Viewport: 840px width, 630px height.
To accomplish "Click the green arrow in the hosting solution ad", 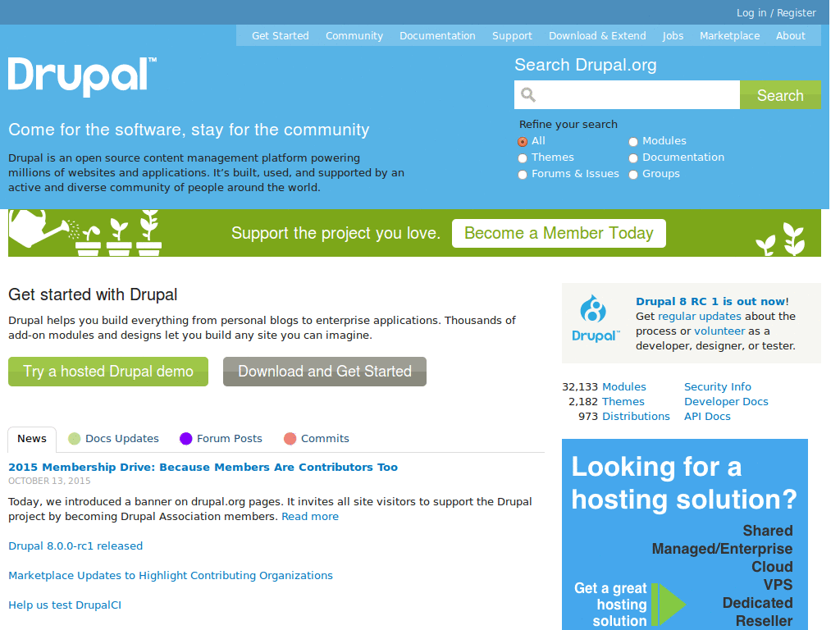I will pyautogui.click(x=669, y=603).
